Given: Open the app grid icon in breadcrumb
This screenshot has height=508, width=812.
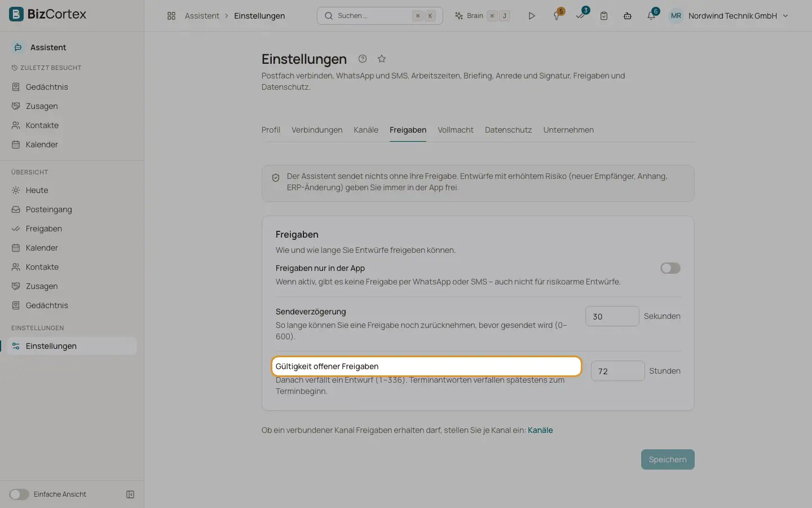Looking at the screenshot, I should (171, 16).
